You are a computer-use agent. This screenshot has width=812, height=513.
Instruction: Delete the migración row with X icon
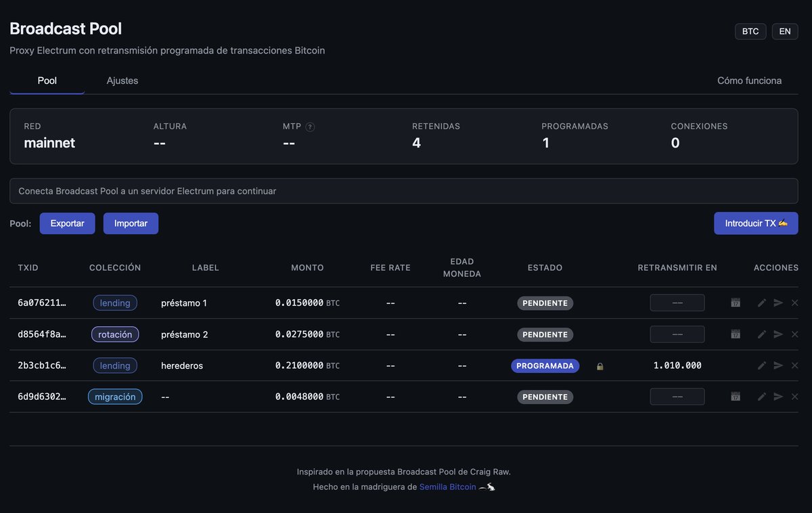(795, 397)
